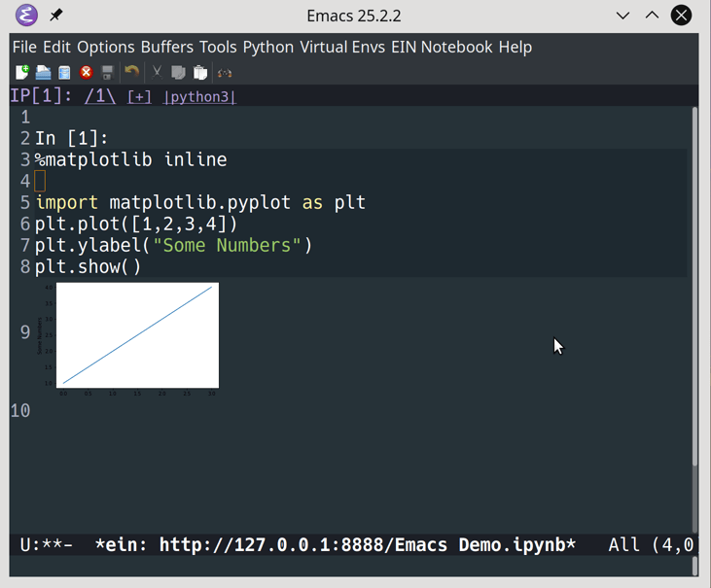The height and width of the screenshot is (588, 711).
Task: Click the |python3| kernel link
Action: pyautogui.click(x=199, y=97)
